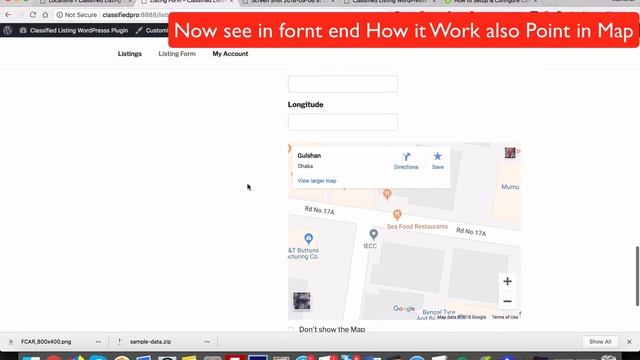Click the classifiedpro address bar URL
Image resolution: width=640 pixels, height=360 pixels.
tap(136, 15)
